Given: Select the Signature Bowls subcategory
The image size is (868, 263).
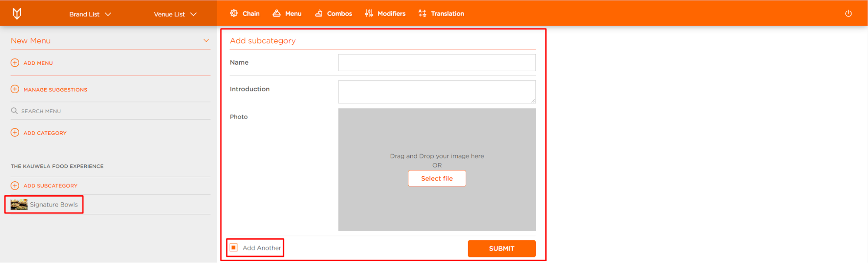Looking at the screenshot, I should click(x=54, y=204).
